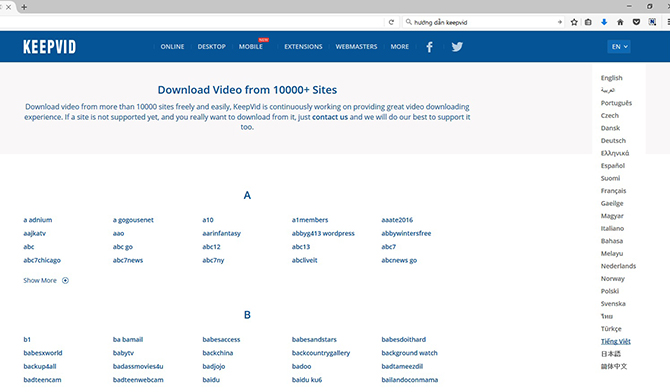Open the ba bamail link
The height and width of the screenshot is (392, 670).
128,339
